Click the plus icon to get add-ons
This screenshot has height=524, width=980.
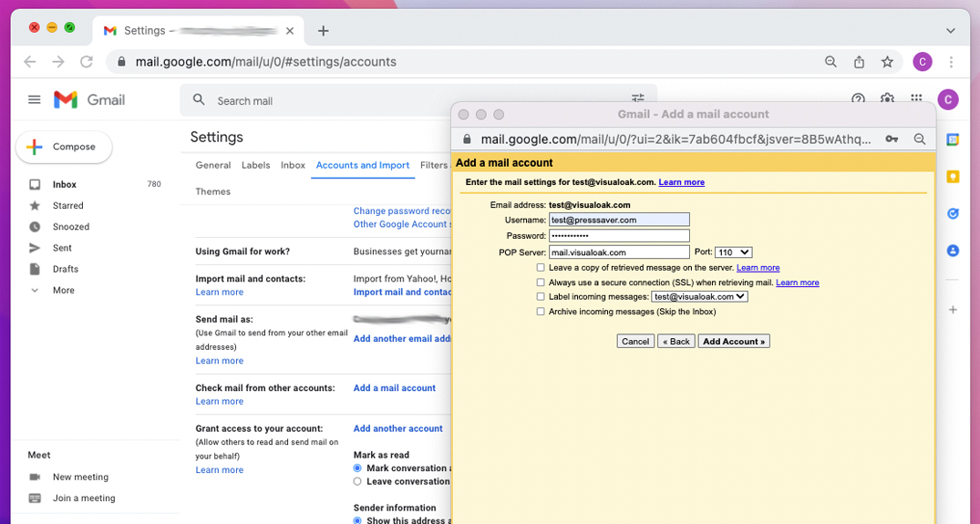pyautogui.click(x=953, y=310)
